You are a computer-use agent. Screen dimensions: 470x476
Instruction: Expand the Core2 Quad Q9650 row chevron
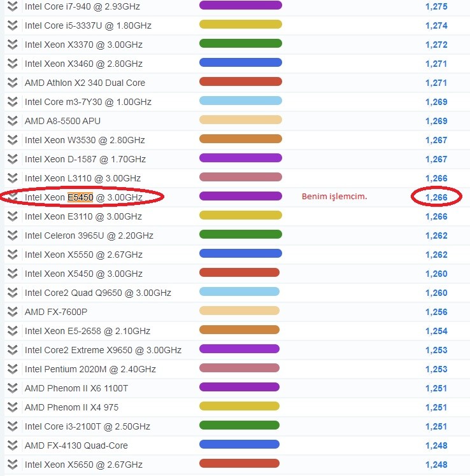[x=13, y=293]
